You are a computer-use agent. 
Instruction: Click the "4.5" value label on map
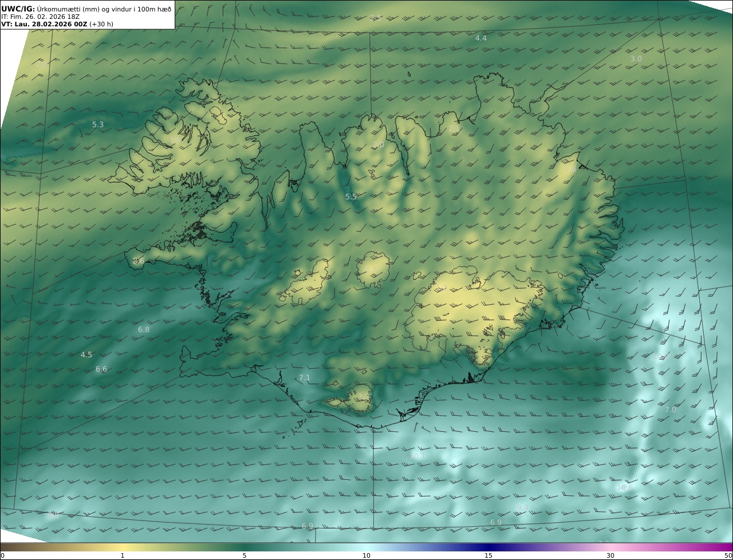[86, 355]
